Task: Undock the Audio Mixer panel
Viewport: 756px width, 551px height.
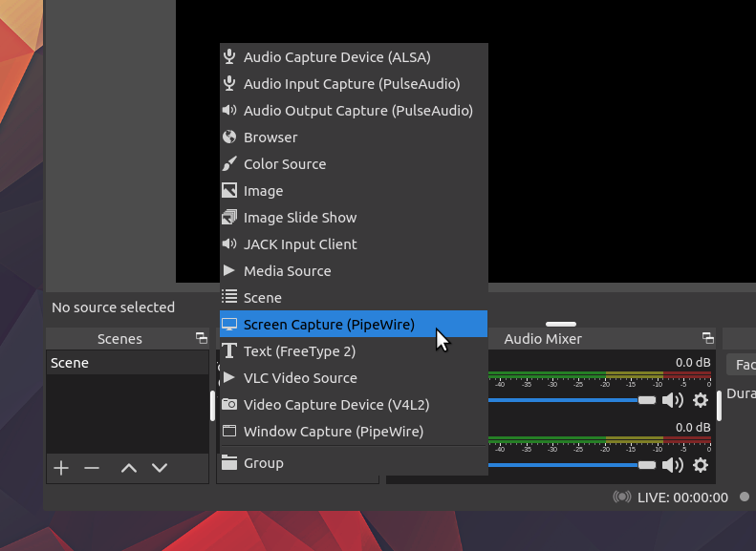Action: point(708,338)
